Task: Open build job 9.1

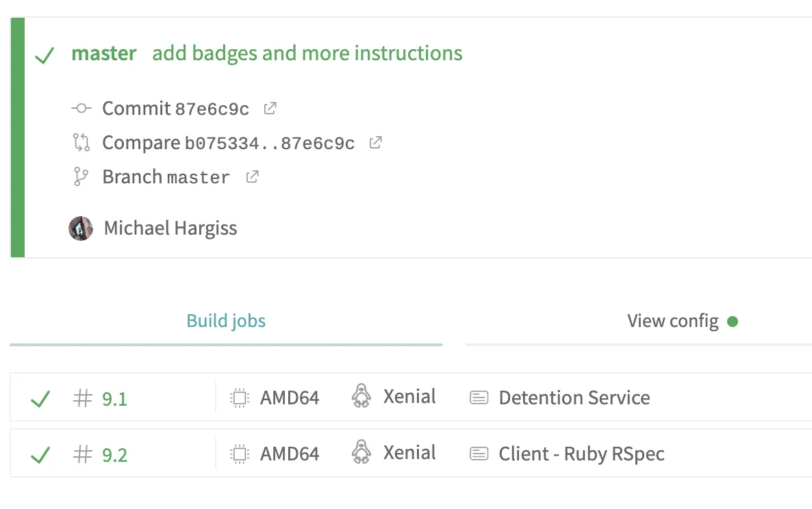Action: click(x=114, y=398)
